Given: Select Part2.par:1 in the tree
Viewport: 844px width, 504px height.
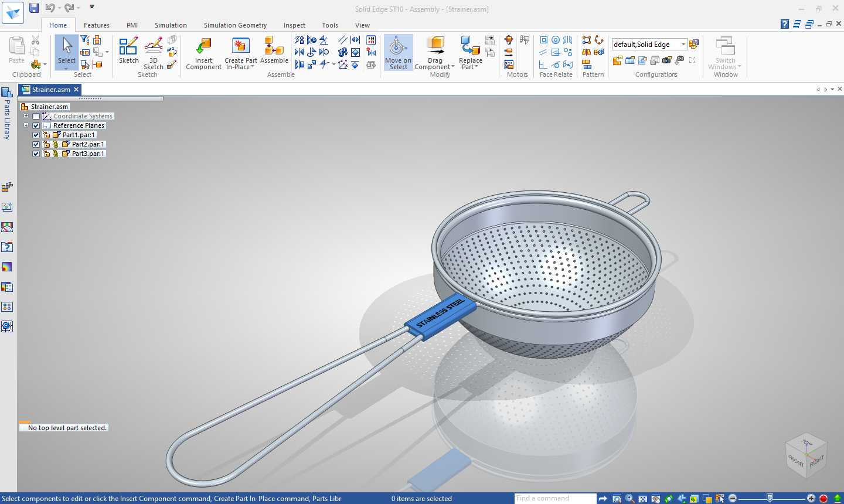Looking at the screenshot, I should click(88, 144).
